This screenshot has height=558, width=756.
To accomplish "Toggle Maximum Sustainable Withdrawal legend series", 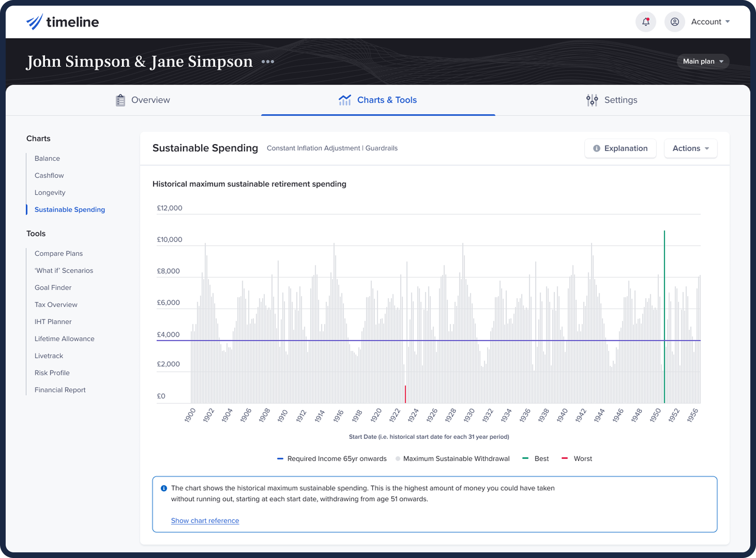I will [x=453, y=459].
